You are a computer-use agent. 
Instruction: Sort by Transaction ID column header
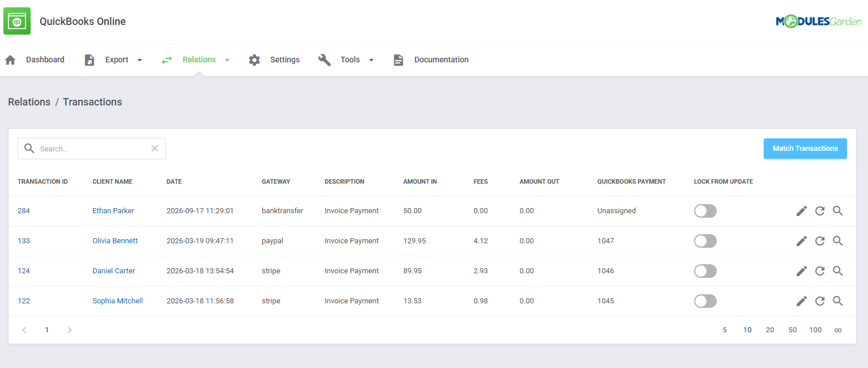tap(42, 182)
